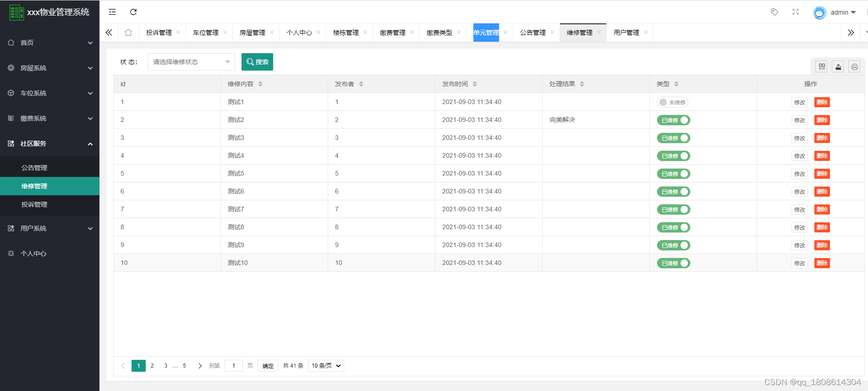
Task: Toggle fullscreen mode icon
Action: 796,12
